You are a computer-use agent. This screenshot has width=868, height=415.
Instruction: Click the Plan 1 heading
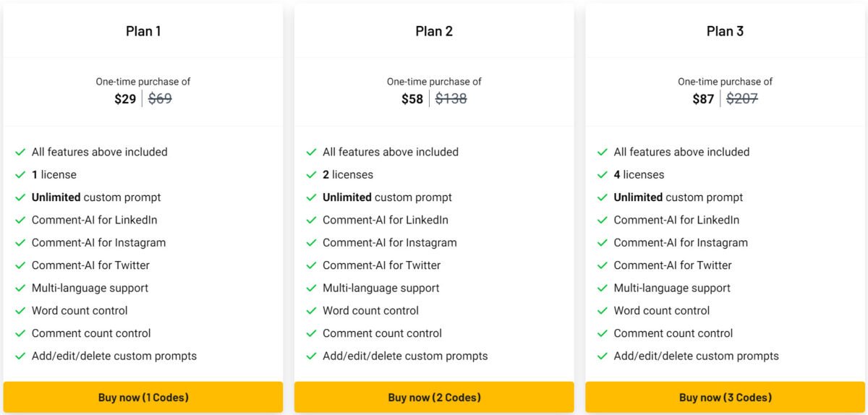tap(143, 31)
